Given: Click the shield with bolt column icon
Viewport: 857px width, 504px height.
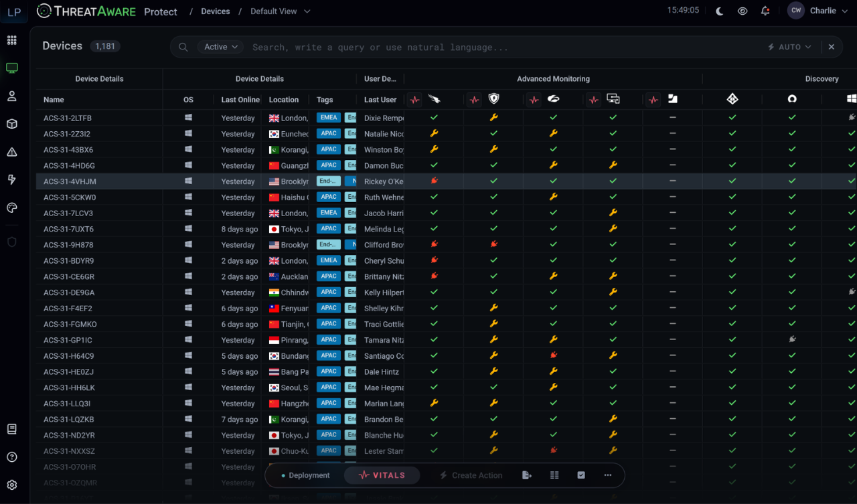Looking at the screenshot, I should click(x=494, y=99).
